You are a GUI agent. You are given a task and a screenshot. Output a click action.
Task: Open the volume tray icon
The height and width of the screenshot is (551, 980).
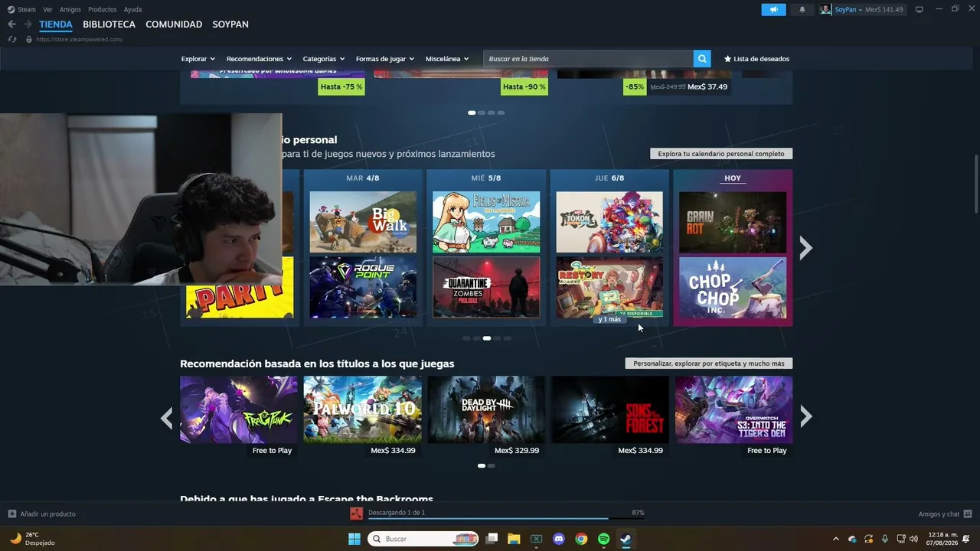point(913,539)
